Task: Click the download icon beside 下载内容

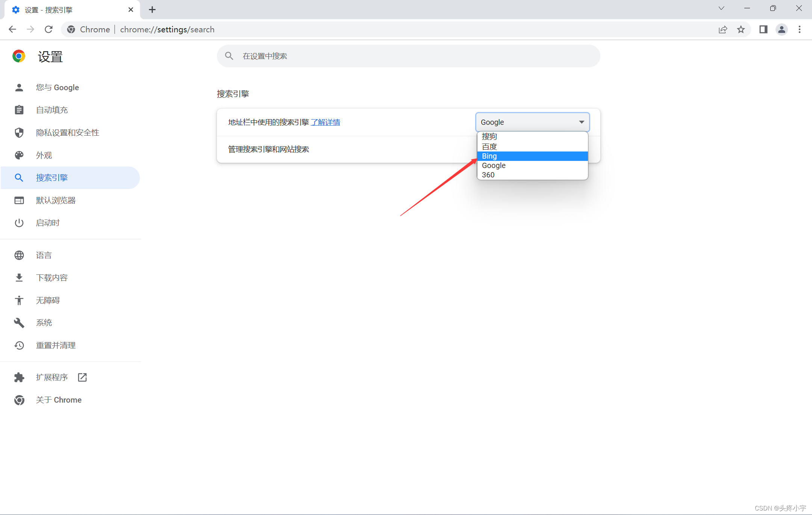Action: 19,278
